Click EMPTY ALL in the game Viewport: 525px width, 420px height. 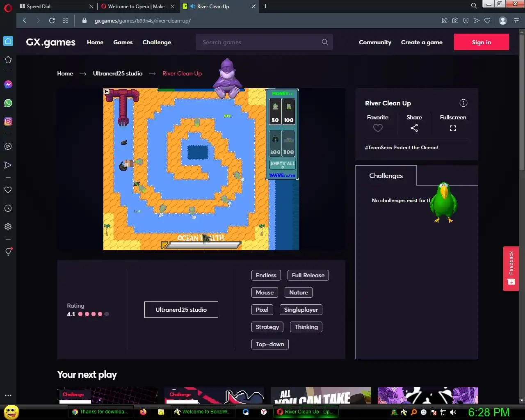point(283,164)
